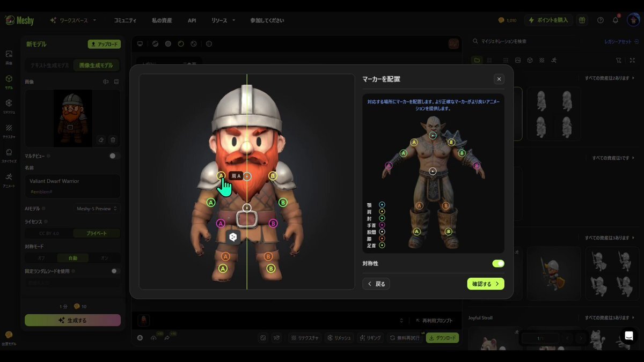Open the Meshy-5 Preview AI model dropdown
This screenshot has height=362, width=644.
pyautogui.click(x=97, y=209)
